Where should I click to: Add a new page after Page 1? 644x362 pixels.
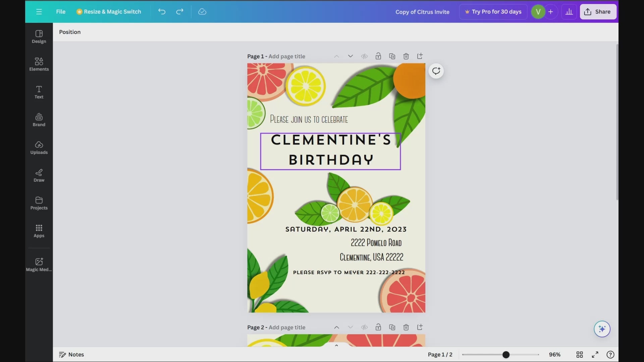pyautogui.click(x=420, y=56)
